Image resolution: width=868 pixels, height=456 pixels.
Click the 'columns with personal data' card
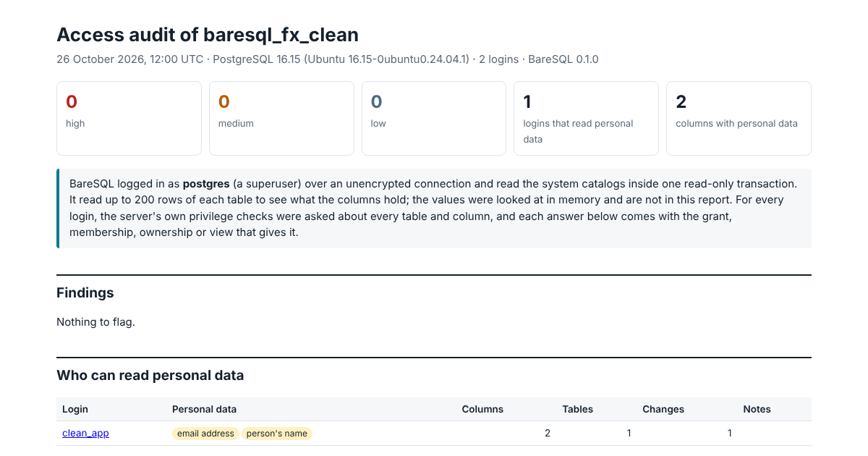tap(739, 118)
